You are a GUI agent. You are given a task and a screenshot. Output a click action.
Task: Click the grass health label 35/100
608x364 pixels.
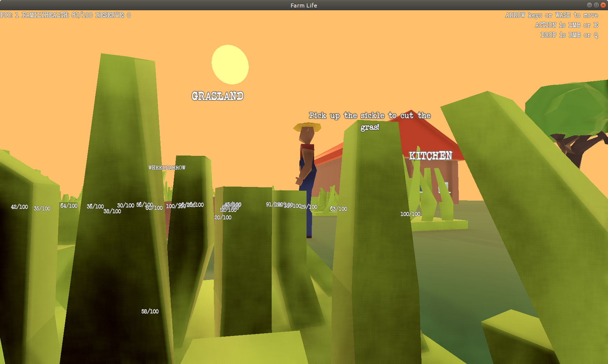click(42, 208)
